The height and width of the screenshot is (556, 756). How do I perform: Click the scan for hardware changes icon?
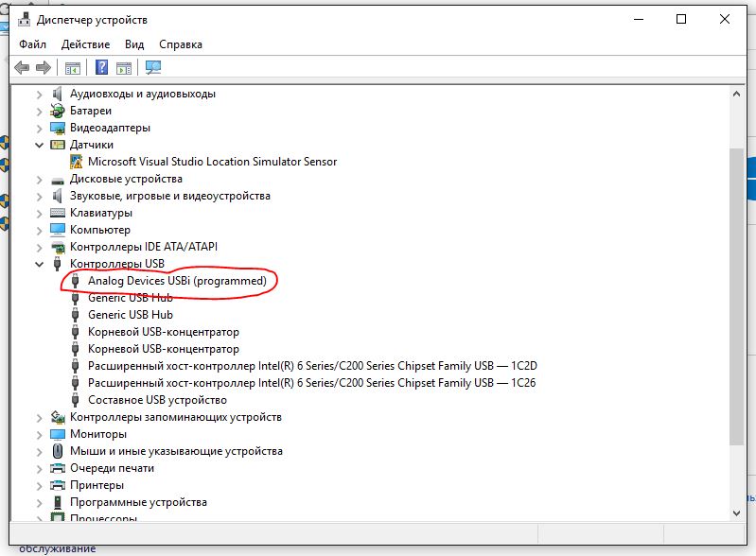(153, 67)
